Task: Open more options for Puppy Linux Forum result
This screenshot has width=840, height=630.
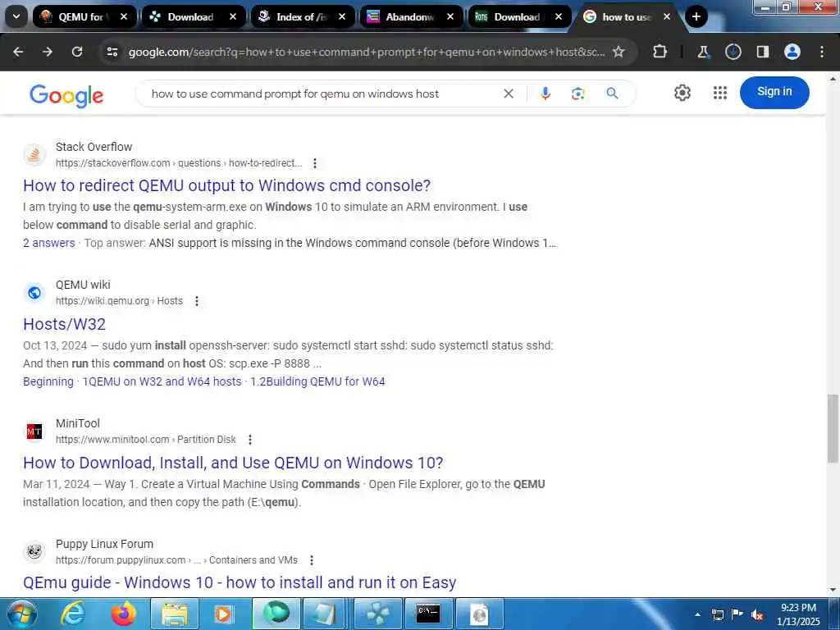Action: 311,559
